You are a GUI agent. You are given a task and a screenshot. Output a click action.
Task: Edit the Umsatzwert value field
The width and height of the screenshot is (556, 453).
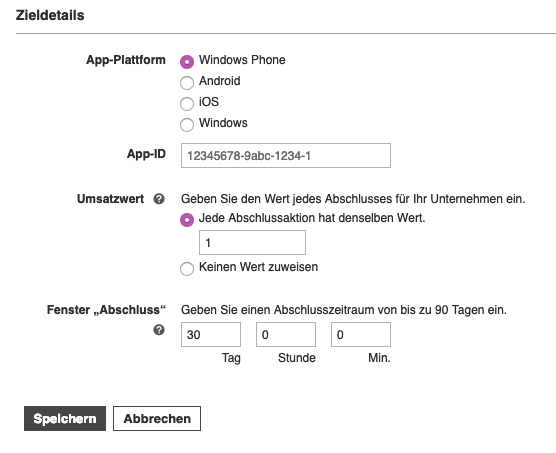pyautogui.click(x=252, y=242)
